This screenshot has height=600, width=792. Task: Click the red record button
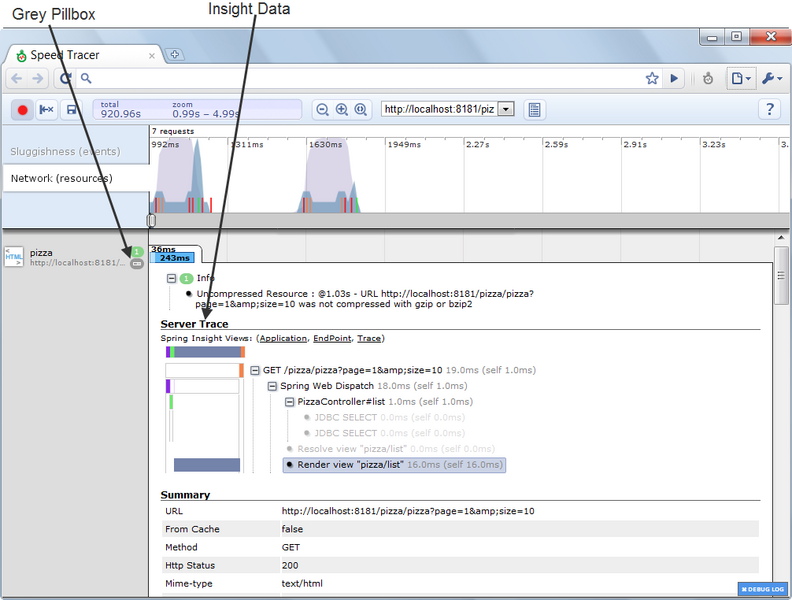click(22, 110)
